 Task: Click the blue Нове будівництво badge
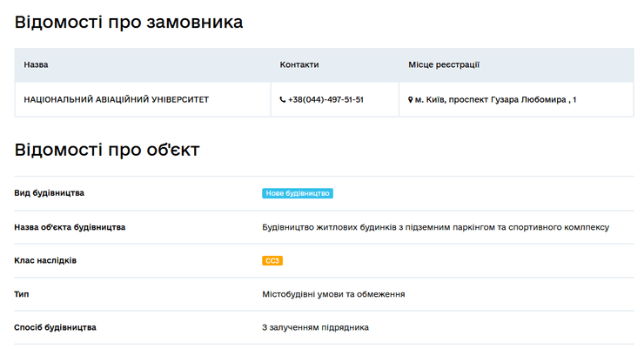[x=298, y=193]
